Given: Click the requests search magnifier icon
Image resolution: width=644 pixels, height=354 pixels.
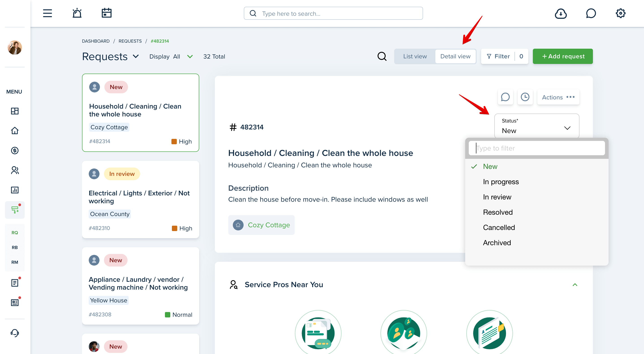Looking at the screenshot, I should [382, 56].
